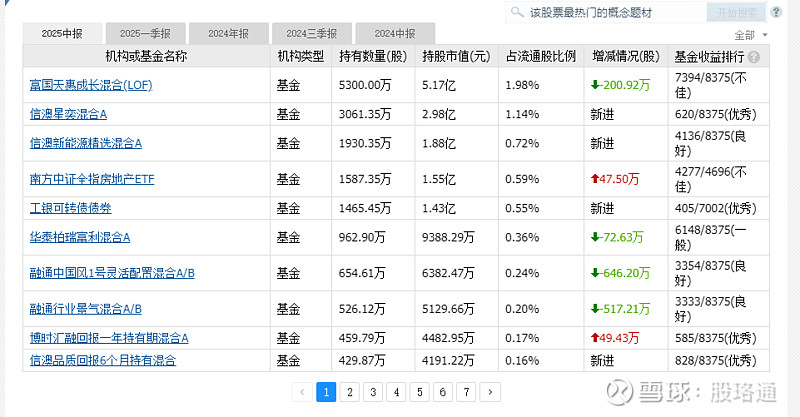Switch to the 2025一季报 tab
The width and height of the screenshot is (800, 417).
coord(145,34)
